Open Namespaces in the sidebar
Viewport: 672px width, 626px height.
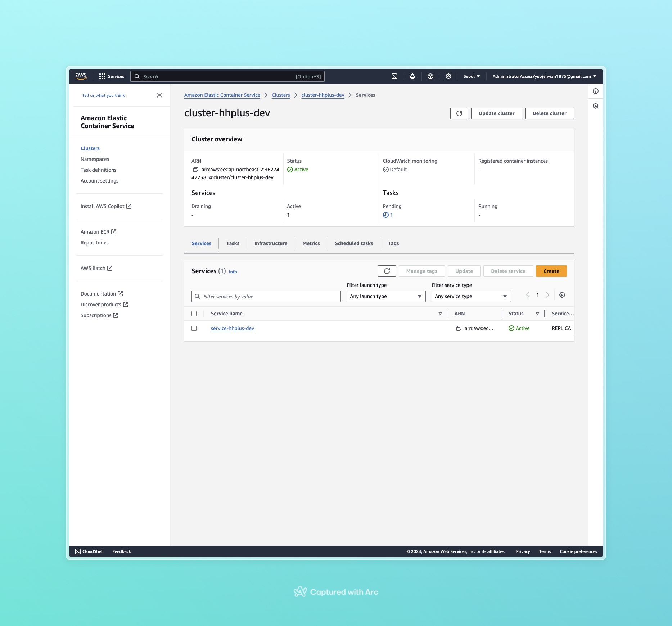(95, 159)
